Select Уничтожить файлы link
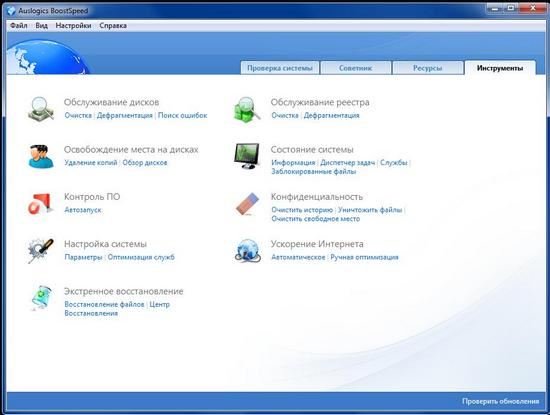The width and height of the screenshot is (550, 415). click(x=370, y=210)
